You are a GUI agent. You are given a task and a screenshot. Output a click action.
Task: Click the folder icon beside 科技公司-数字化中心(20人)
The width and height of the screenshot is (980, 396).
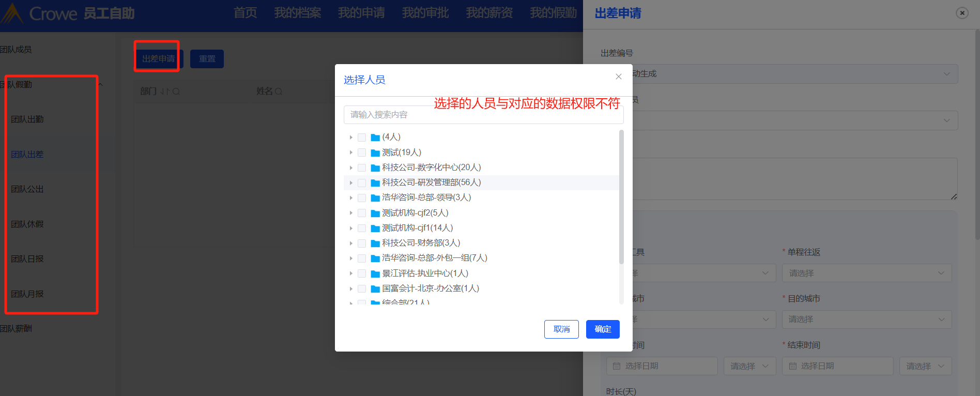pos(376,168)
